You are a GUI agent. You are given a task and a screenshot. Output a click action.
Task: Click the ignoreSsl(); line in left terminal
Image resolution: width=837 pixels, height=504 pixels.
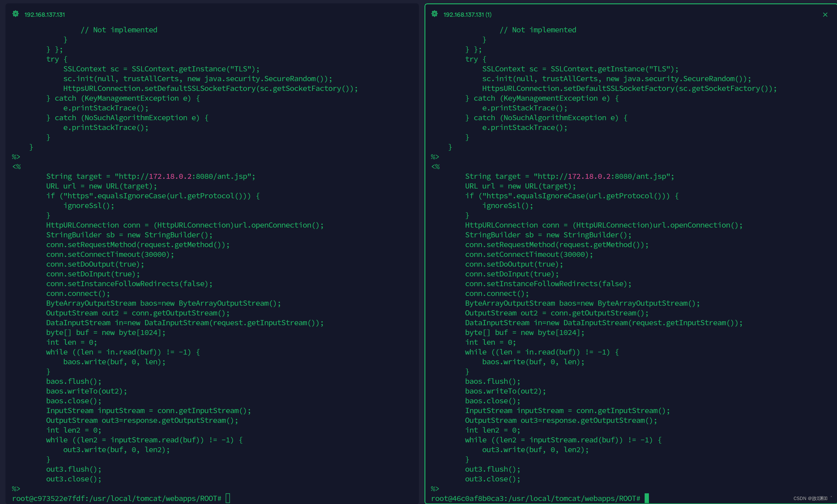click(89, 206)
